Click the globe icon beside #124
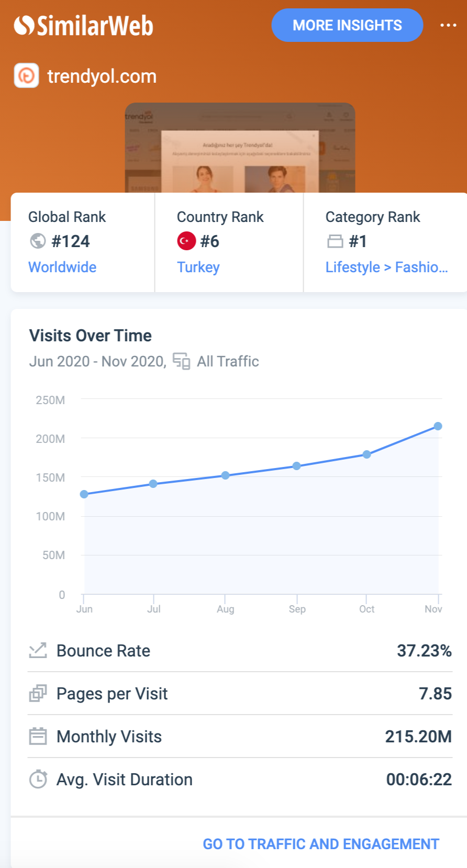 (38, 241)
